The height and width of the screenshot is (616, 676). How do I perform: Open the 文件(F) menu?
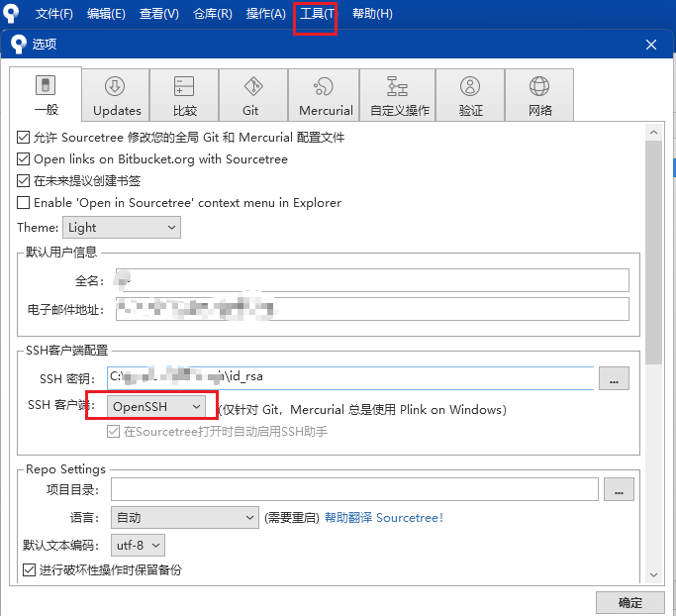click(54, 14)
